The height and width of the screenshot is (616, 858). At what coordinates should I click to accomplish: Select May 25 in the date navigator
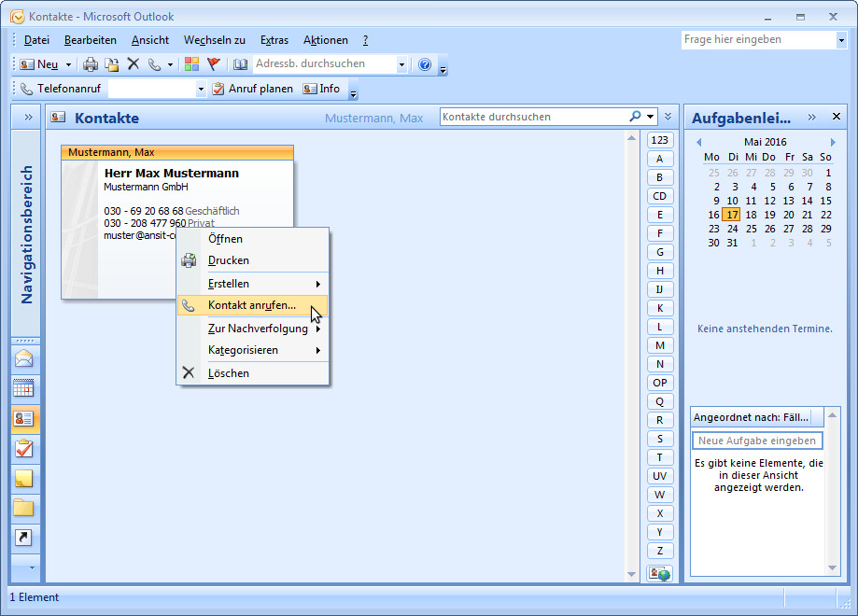click(751, 229)
